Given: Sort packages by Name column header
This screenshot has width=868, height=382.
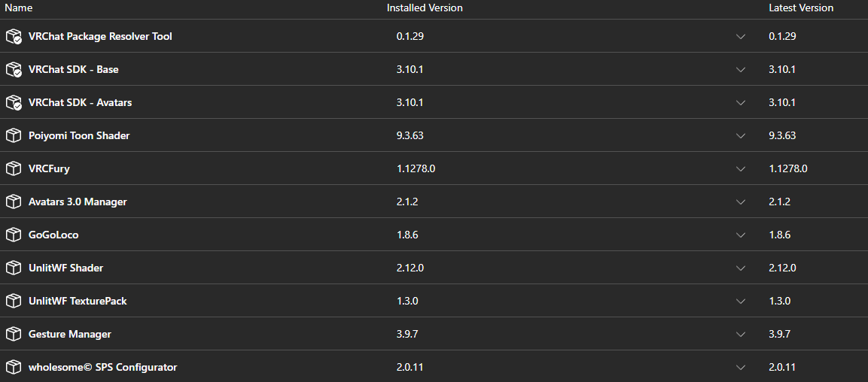Looking at the screenshot, I should (18, 8).
